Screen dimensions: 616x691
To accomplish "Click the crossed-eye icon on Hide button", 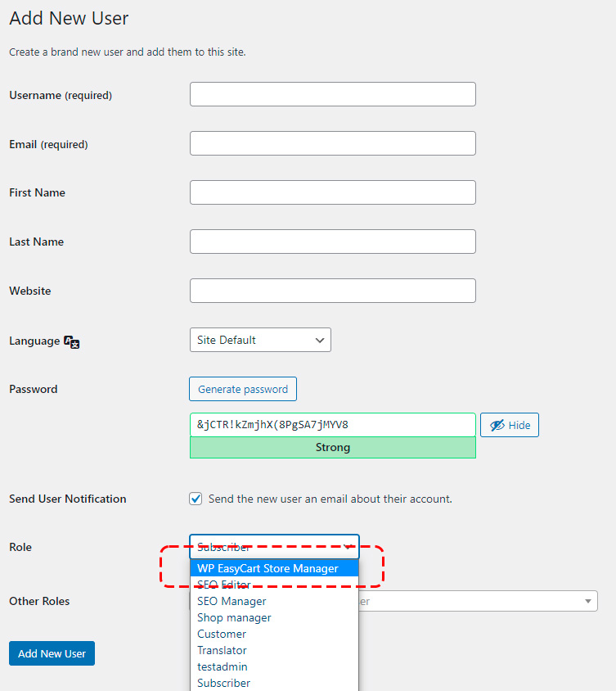I will coord(496,426).
